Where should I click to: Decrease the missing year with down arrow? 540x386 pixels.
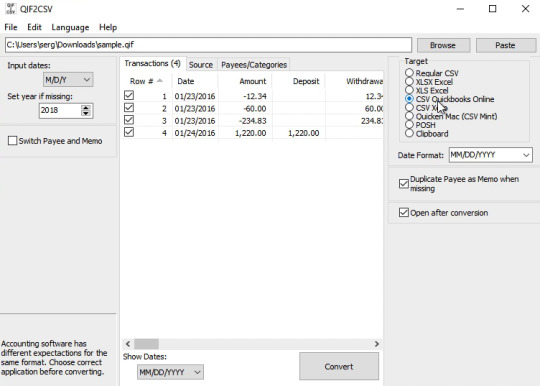[x=85, y=114]
